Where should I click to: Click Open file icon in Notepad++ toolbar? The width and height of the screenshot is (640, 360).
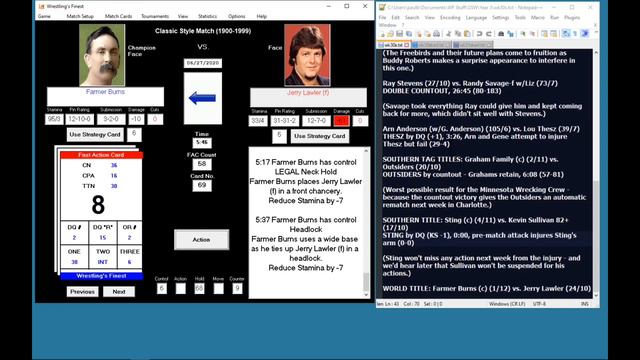click(x=390, y=34)
